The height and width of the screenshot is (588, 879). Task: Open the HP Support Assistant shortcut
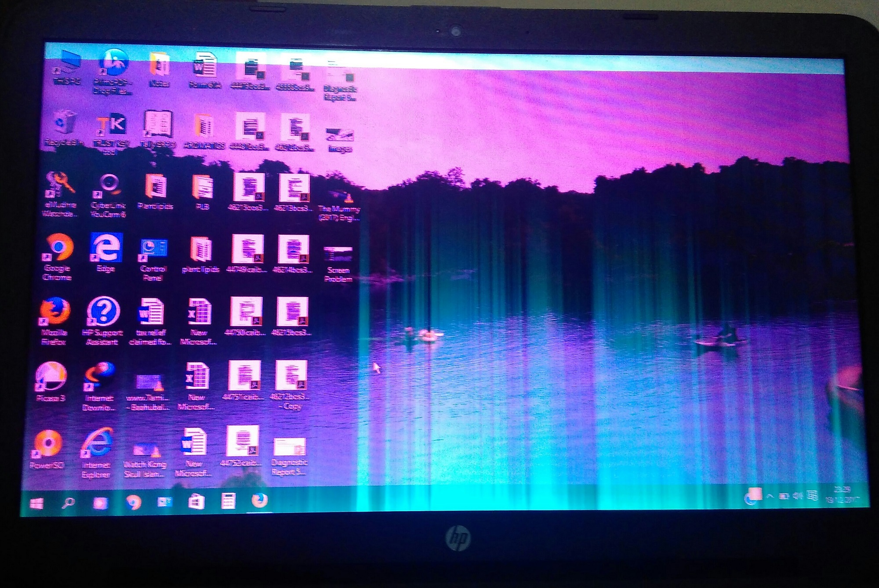(103, 312)
